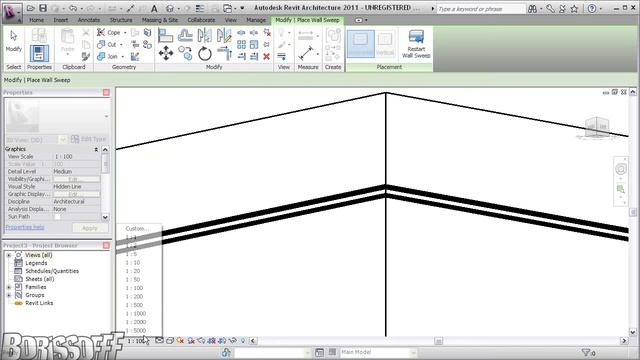
Task: Toggle the Sun Path checkbox
Action: [x=58, y=217]
